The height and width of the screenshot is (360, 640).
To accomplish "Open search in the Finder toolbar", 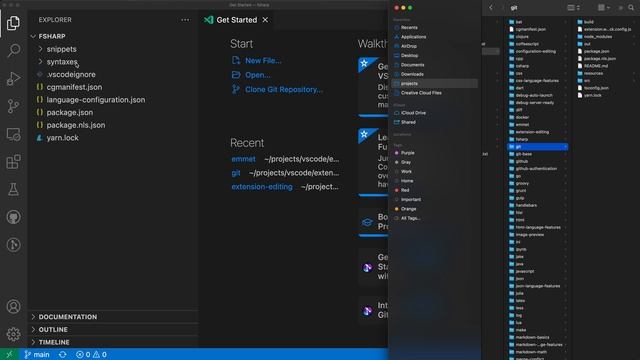I will 631,7.
